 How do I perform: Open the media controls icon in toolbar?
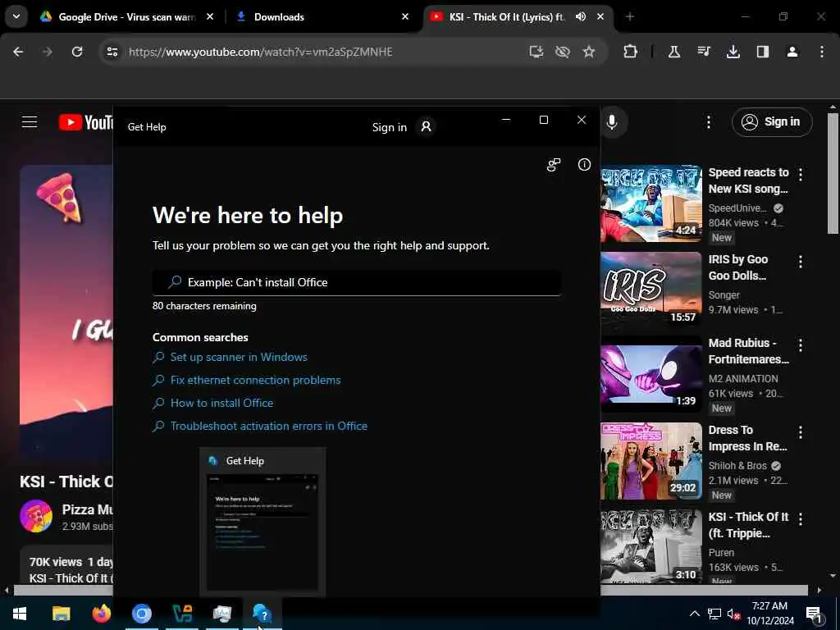click(703, 52)
